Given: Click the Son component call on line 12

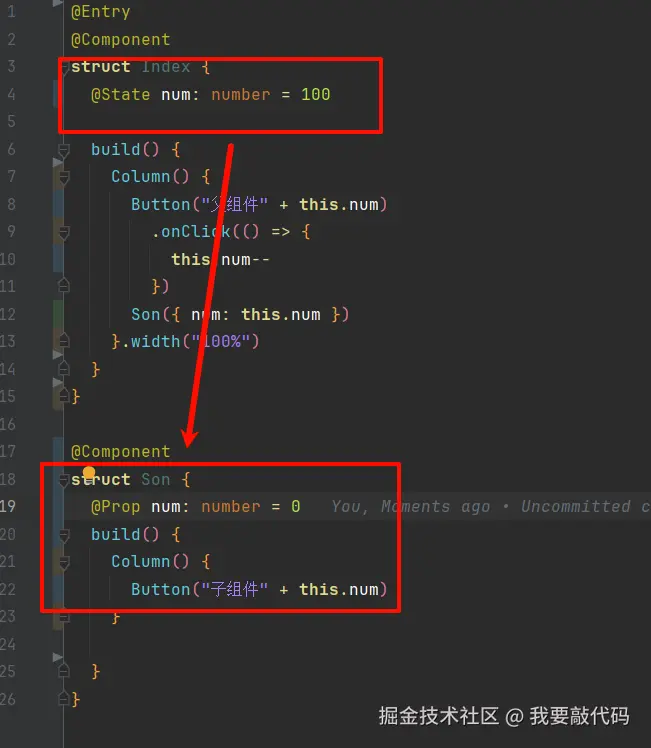Looking at the screenshot, I should pyautogui.click(x=145, y=314).
